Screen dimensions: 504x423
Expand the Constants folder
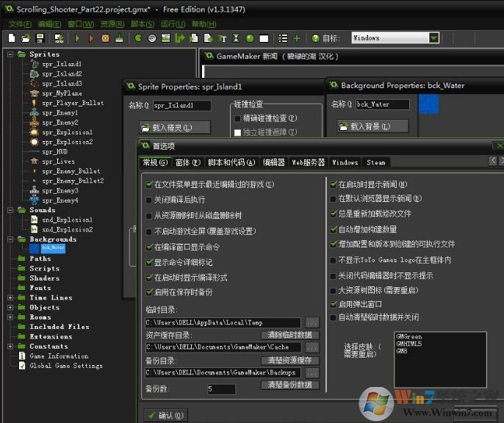[10, 346]
